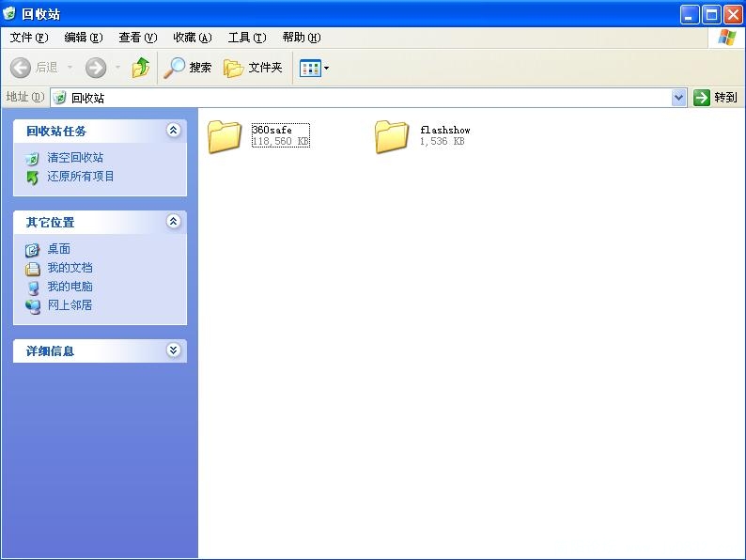Image resolution: width=746 pixels, height=560 pixels.
Task: Open the Views grid icon menu
Action: tap(310, 68)
